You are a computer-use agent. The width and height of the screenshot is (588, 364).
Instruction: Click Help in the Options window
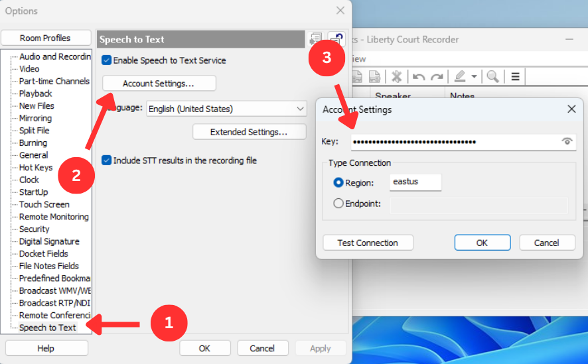(46, 348)
